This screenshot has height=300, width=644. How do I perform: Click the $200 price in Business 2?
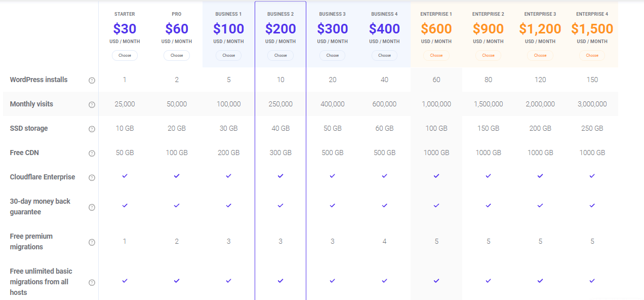tap(280, 28)
